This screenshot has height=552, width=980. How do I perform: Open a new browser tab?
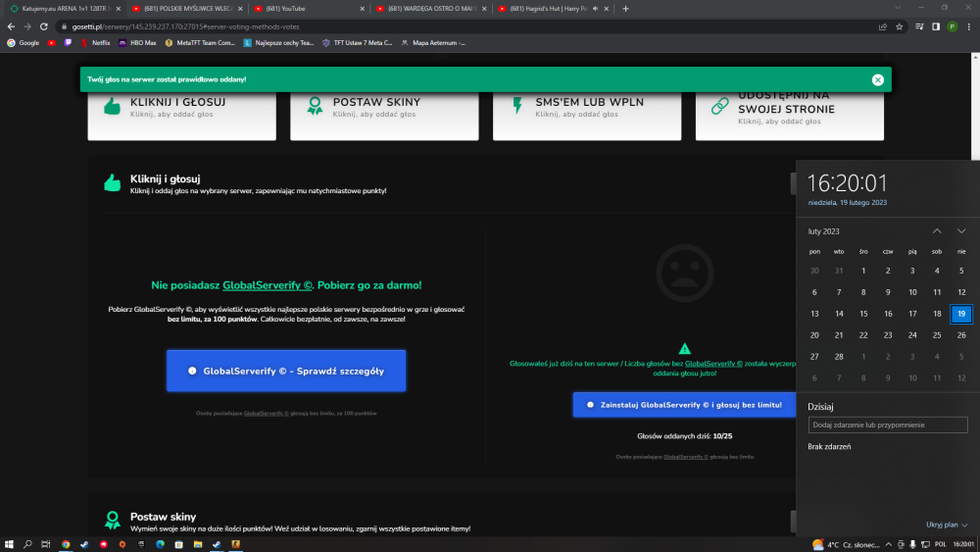(x=625, y=9)
